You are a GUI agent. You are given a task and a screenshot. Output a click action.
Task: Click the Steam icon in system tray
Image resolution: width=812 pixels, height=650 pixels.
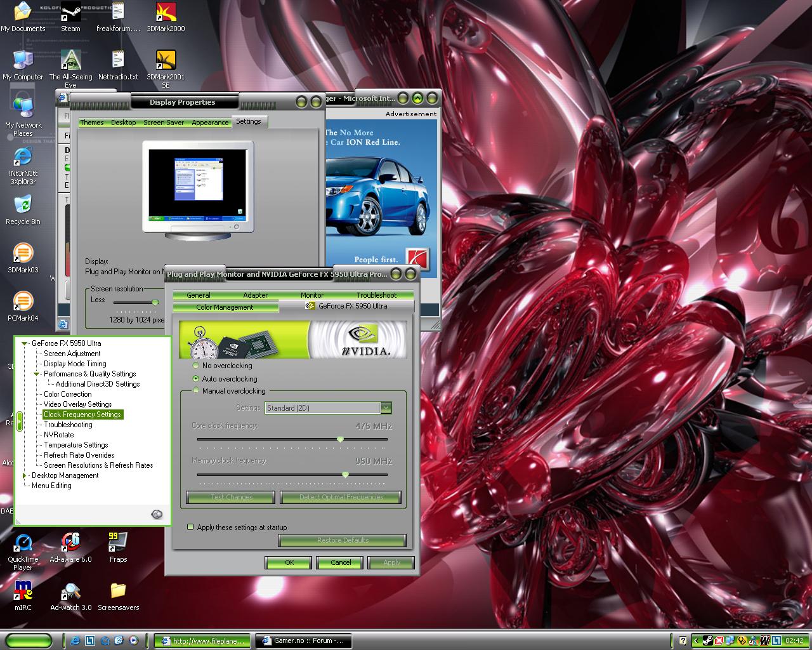pyautogui.click(x=708, y=640)
